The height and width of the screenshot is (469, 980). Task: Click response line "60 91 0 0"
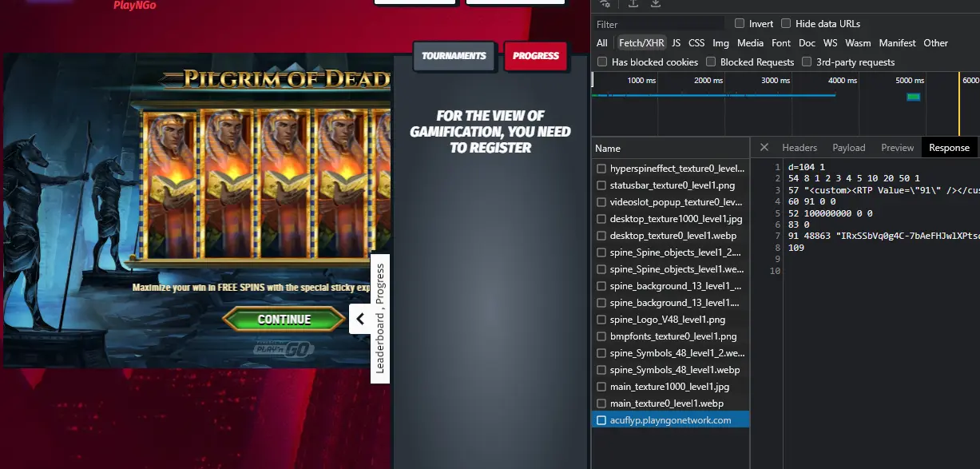click(x=811, y=201)
